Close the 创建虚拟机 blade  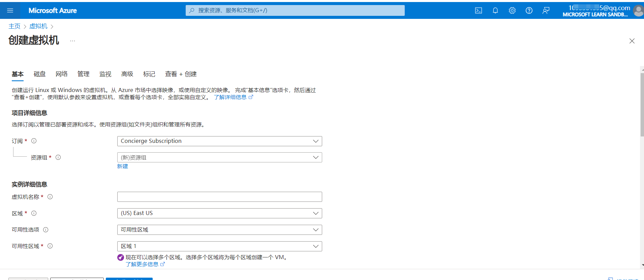click(632, 41)
